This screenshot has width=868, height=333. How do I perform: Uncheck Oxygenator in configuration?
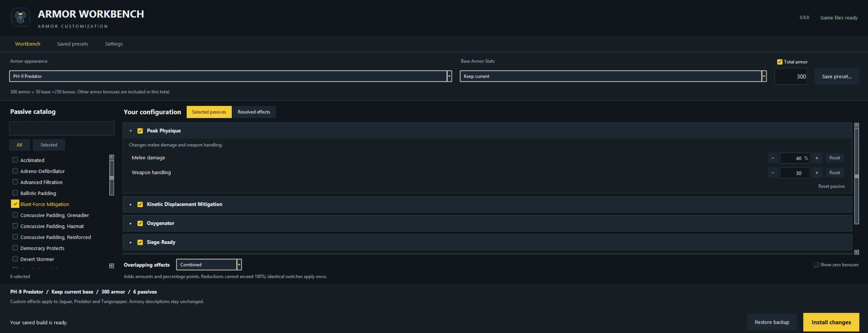(140, 223)
